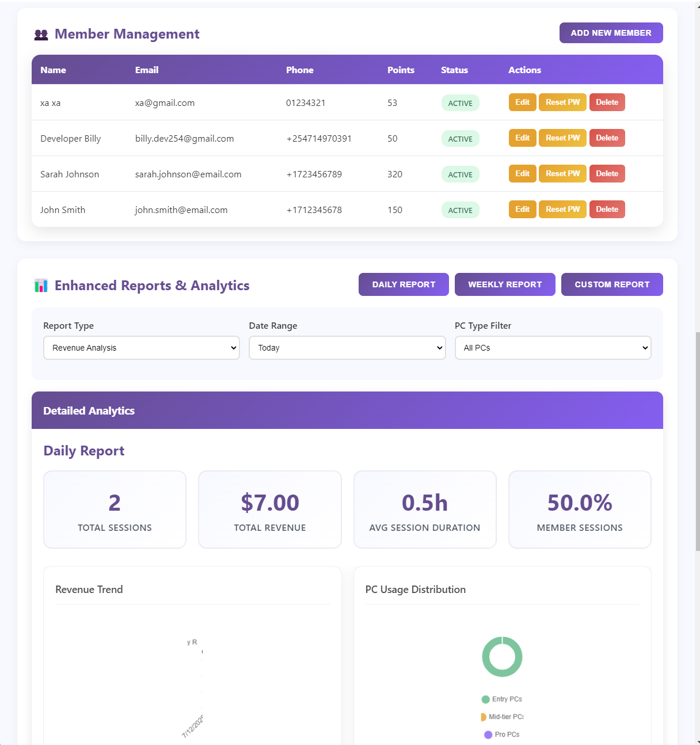
Task: Click the Phone column header
Action: pyautogui.click(x=300, y=70)
